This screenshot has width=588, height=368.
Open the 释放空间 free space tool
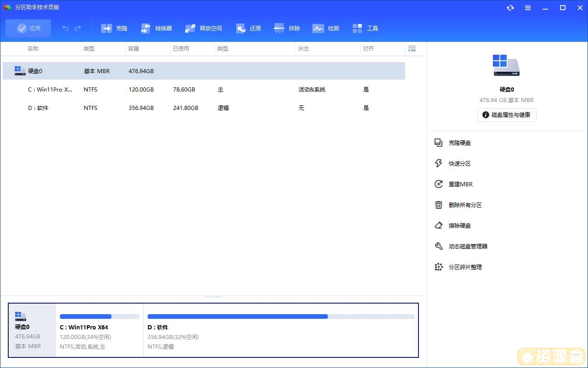coord(203,29)
